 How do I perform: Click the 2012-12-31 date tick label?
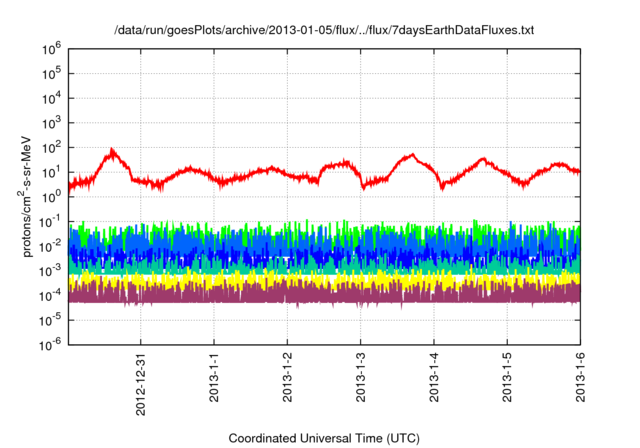pos(140,384)
